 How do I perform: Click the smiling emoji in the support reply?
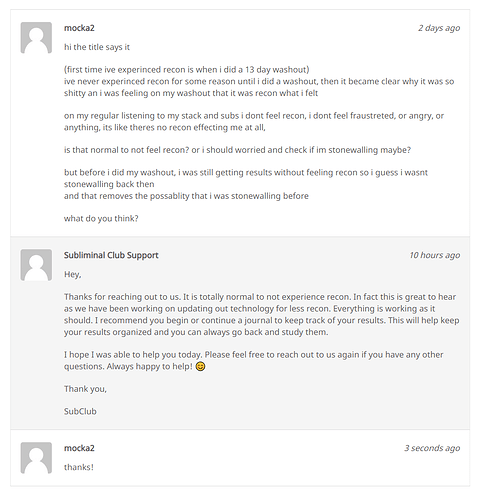pyautogui.click(x=200, y=366)
